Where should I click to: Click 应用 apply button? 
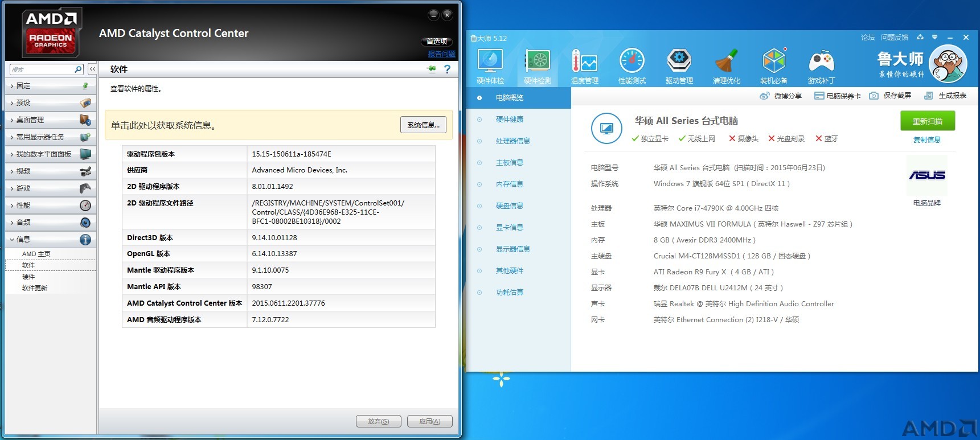(x=430, y=421)
